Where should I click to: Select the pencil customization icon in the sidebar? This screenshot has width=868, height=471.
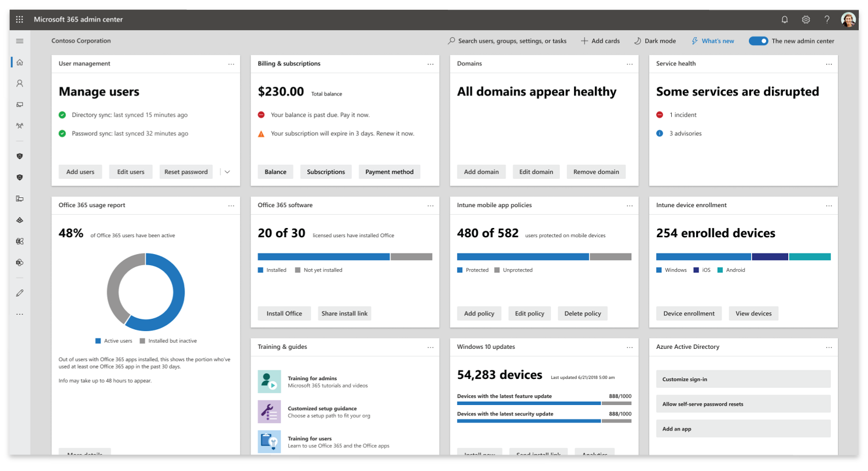tap(19, 293)
